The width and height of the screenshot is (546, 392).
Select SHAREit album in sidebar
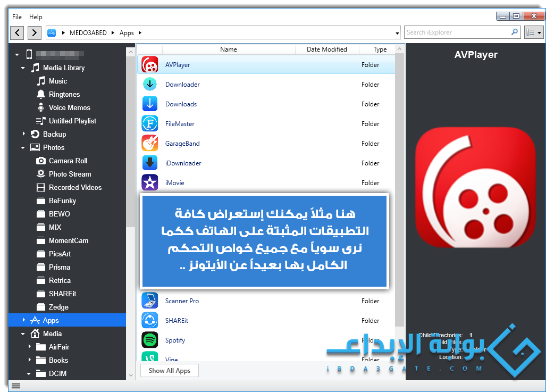tap(62, 294)
